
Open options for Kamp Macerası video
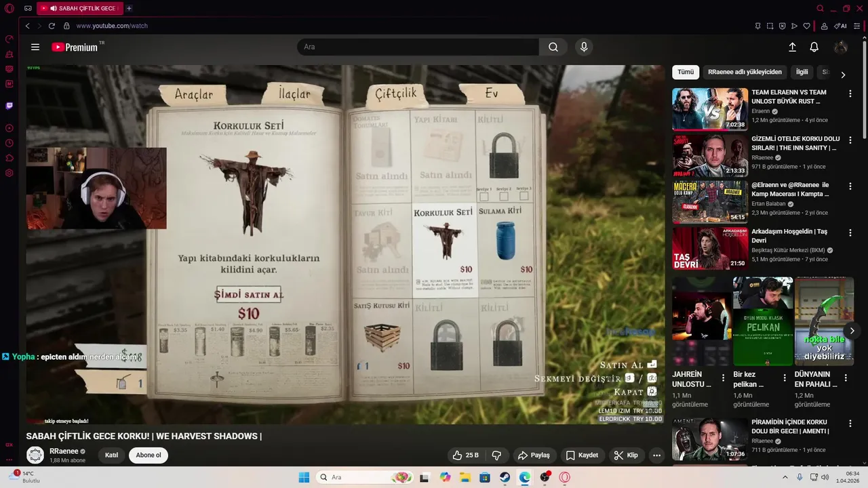[850, 186]
